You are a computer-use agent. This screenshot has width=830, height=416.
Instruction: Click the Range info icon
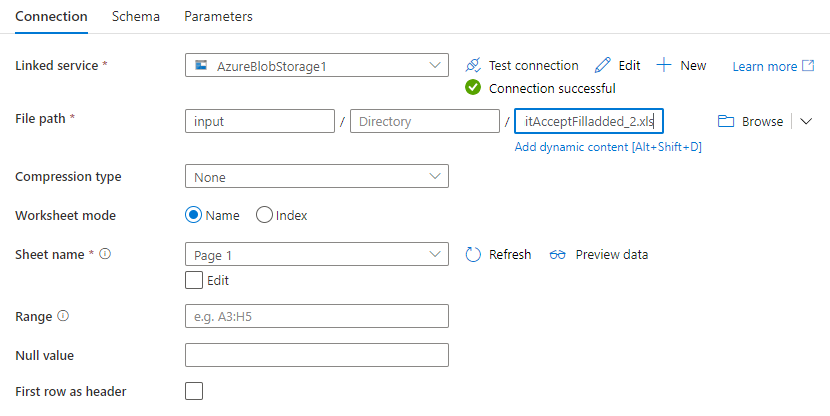click(63, 316)
